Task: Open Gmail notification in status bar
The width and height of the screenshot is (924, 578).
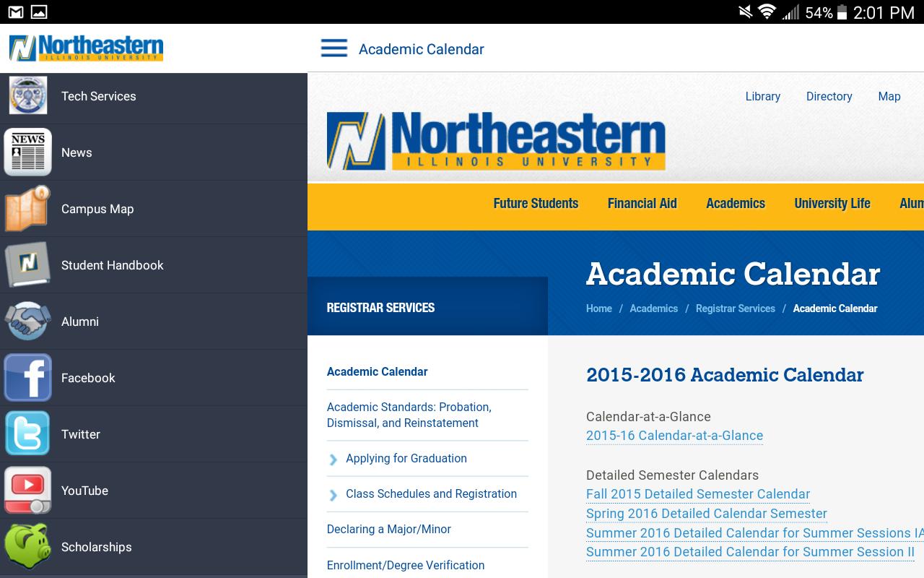Action: 15,12
